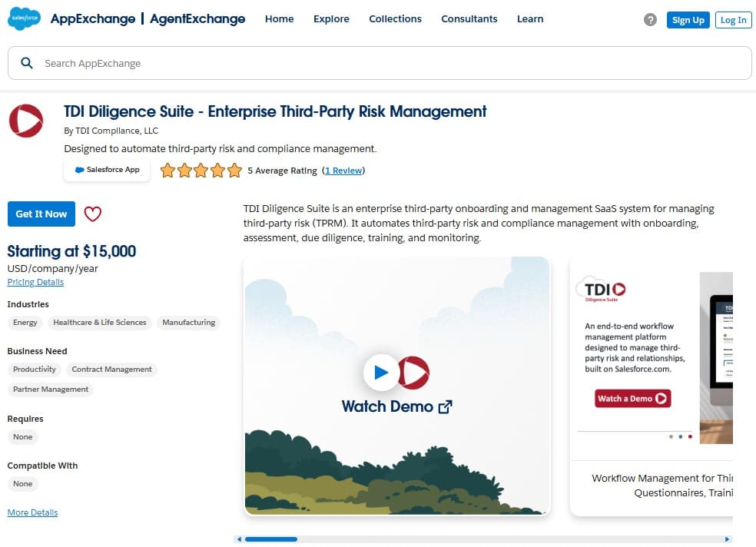The height and width of the screenshot is (547, 756).
Task: Click the Log In button
Action: pos(734,20)
